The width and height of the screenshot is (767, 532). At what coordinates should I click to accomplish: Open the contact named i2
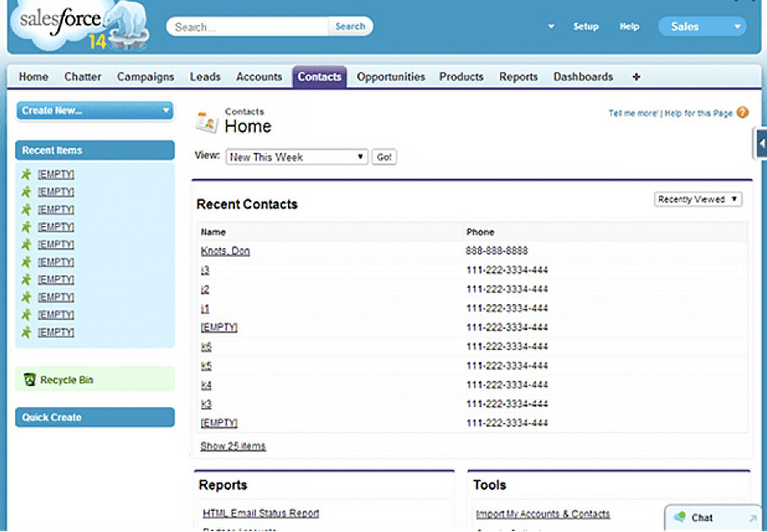[x=205, y=289]
